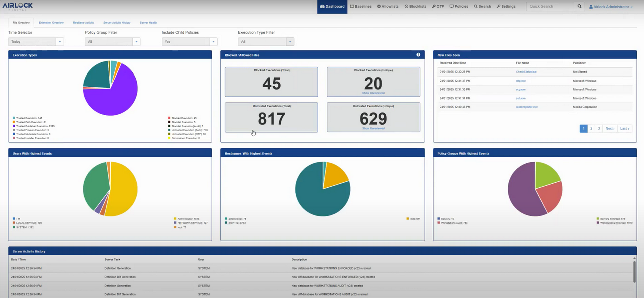644x298 pixels.
Task: Click the help icon on Blocked/Allowed Files panel
Action: click(418, 54)
